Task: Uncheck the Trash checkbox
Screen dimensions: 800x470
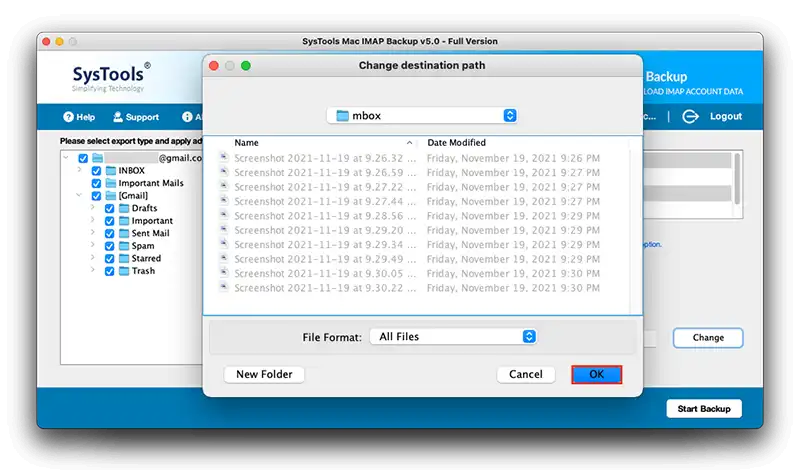Action: point(109,271)
